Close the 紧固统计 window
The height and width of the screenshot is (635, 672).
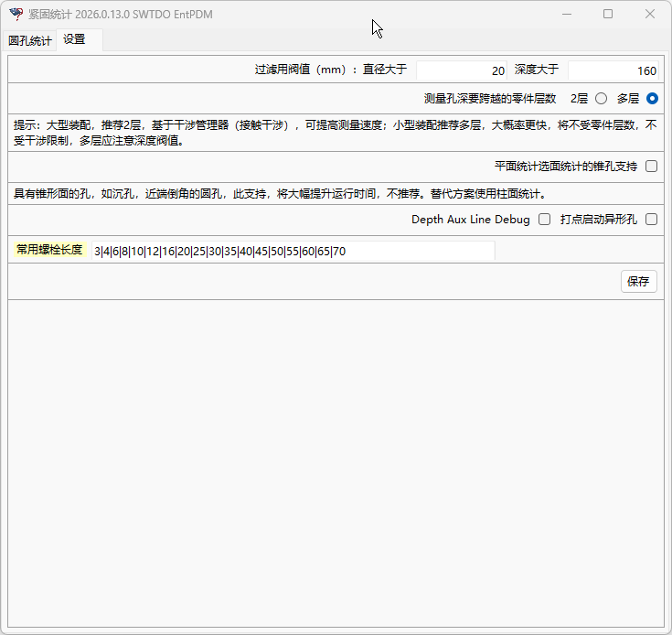(650, 14)
